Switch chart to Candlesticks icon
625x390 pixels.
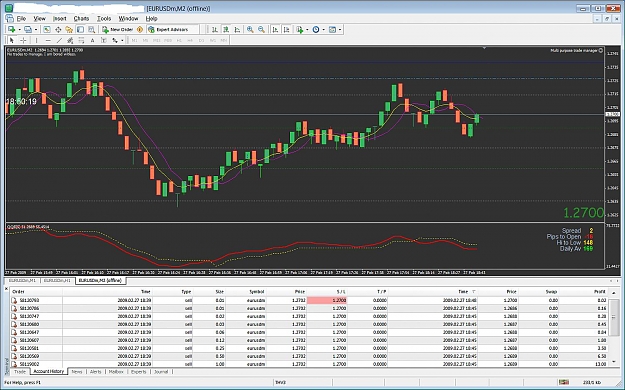tap(226, 30)
